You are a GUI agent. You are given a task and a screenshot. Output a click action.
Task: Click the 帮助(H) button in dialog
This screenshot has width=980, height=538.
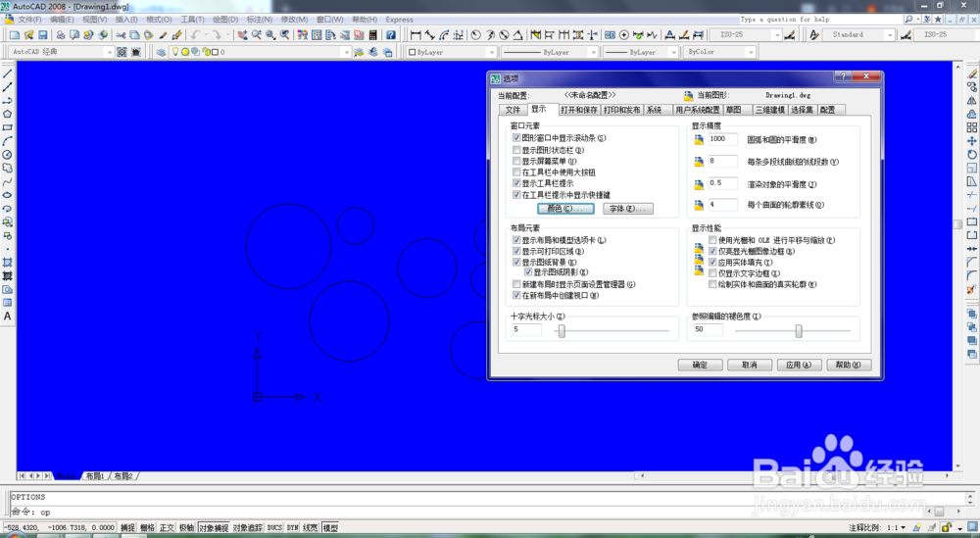point(848,365)
